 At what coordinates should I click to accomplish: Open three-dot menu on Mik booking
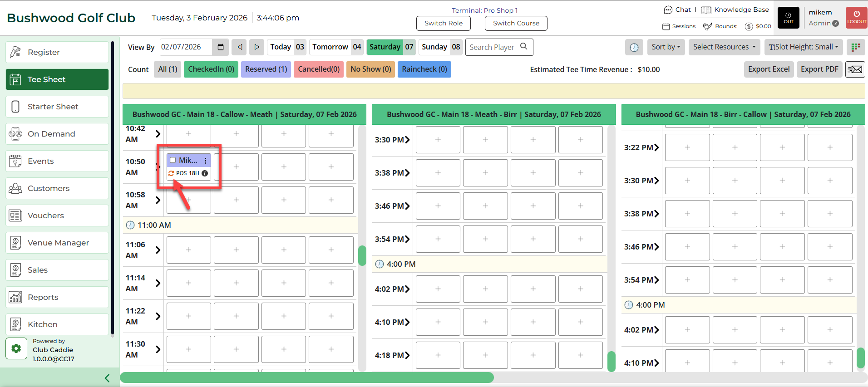coord(205,161)
